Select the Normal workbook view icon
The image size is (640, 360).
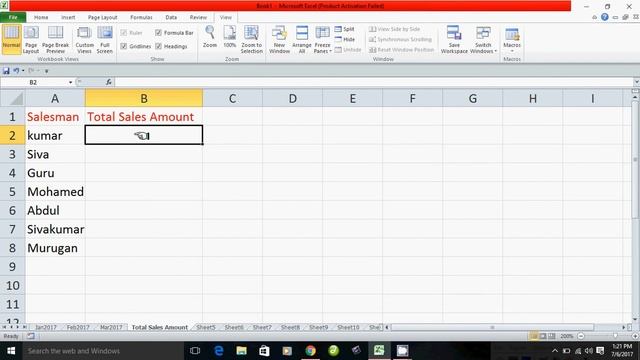tap(11, 39)
